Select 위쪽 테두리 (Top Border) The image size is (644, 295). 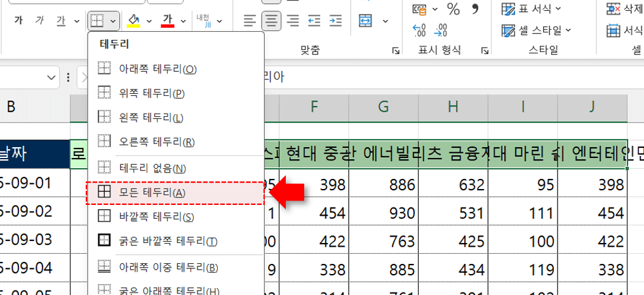[176, 93]
